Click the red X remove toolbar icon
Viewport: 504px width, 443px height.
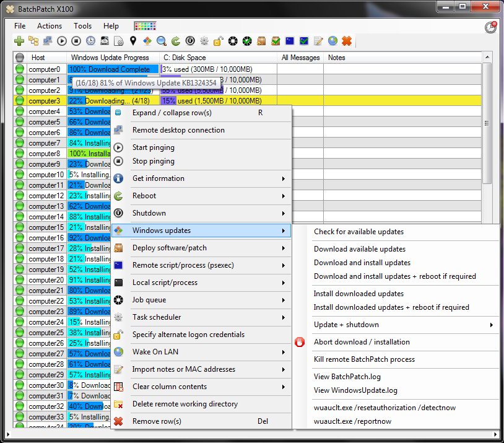tap(347, 41)
